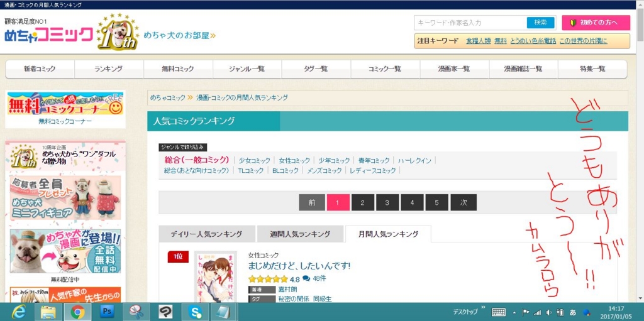Open title まじめだけど、したいんです!
644x321 pixels.
click(299, 266)
